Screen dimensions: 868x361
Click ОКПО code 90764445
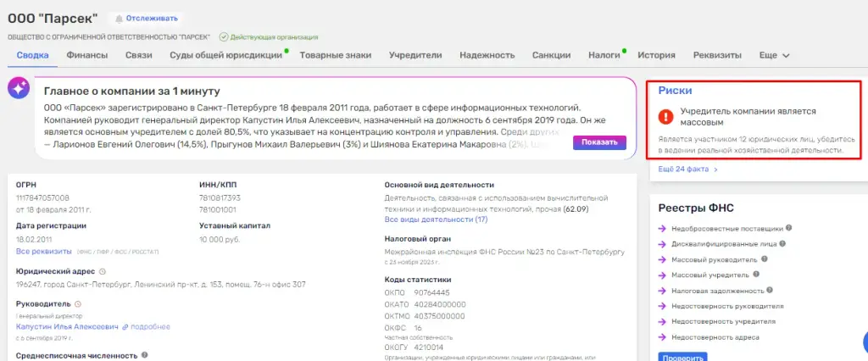431,293
